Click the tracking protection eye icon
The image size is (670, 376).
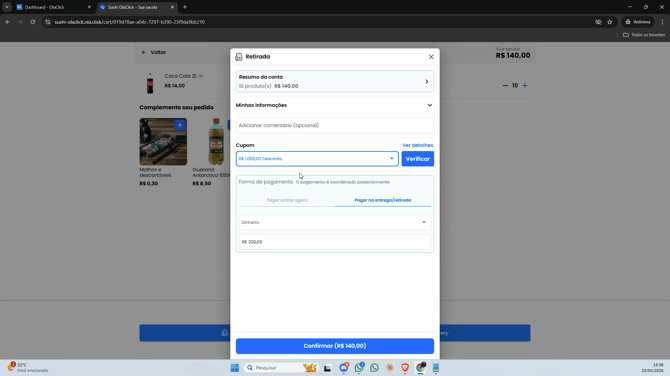click(598, 22)
